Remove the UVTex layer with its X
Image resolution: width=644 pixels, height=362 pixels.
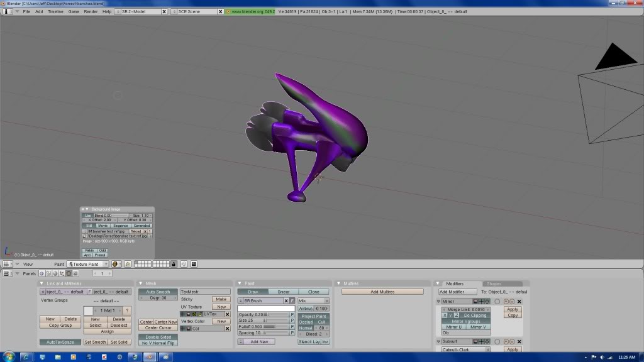pos(227,314)
